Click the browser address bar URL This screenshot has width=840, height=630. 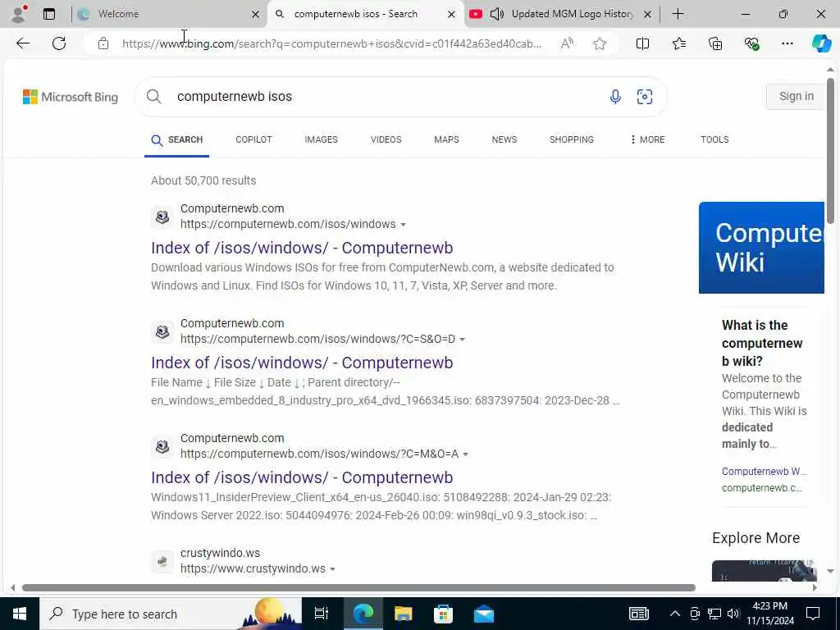[x=331, y=43]
